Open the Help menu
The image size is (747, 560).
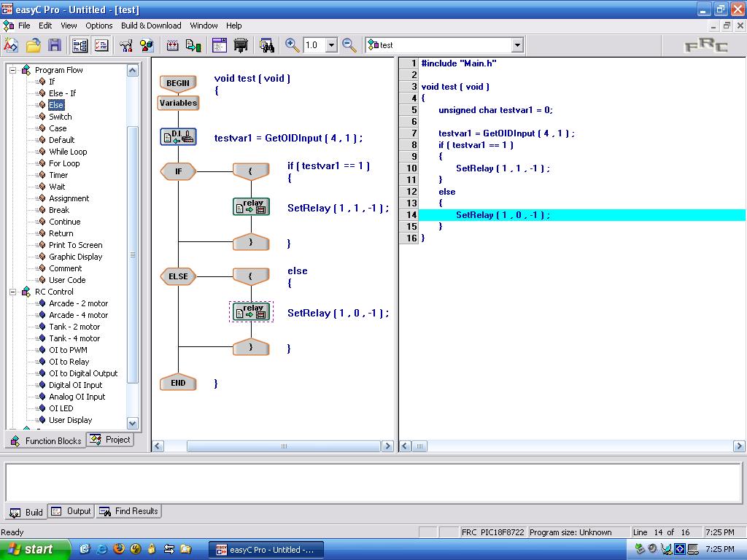point(233,26)
